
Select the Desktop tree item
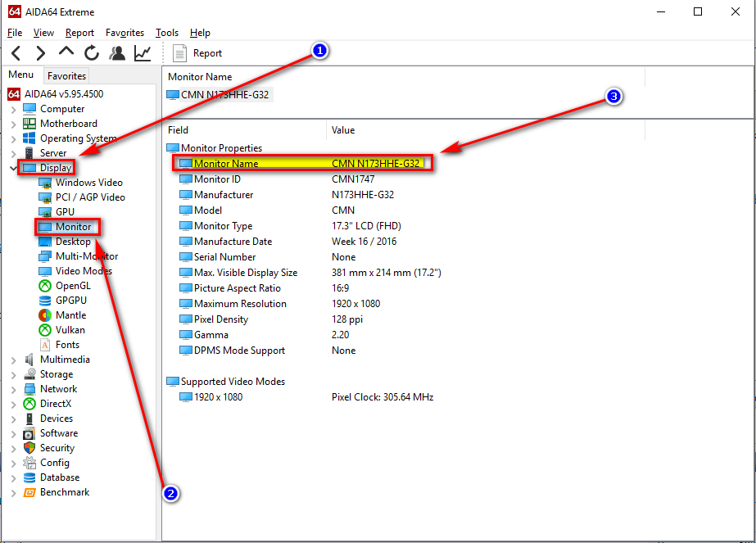[x=65, y=242]
